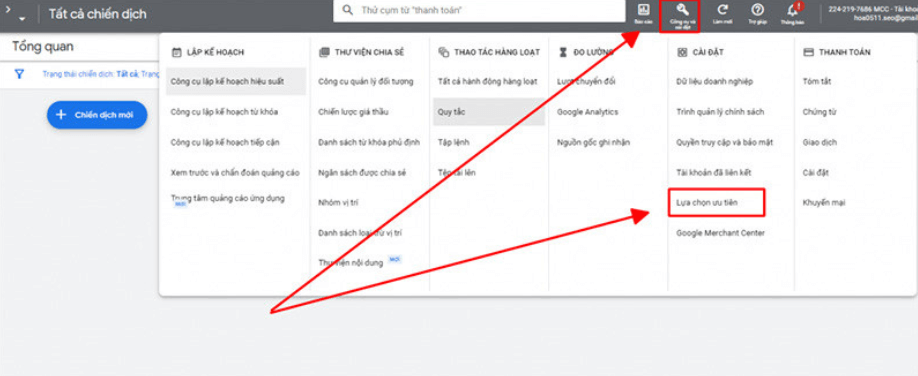The width and height of the screenshot is (918, 376).
Task: Open "Google Merchant Center" entry
Action: pos(720,233)
